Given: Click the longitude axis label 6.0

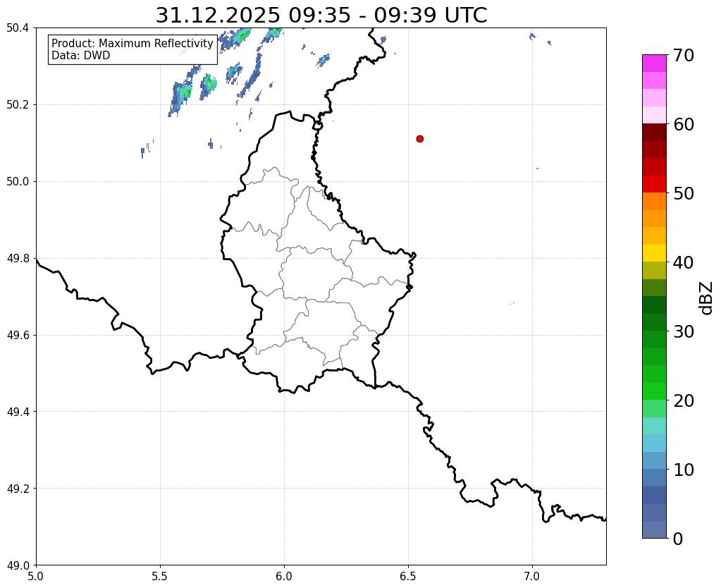Looking at the screenshot, I should [284, 576].
